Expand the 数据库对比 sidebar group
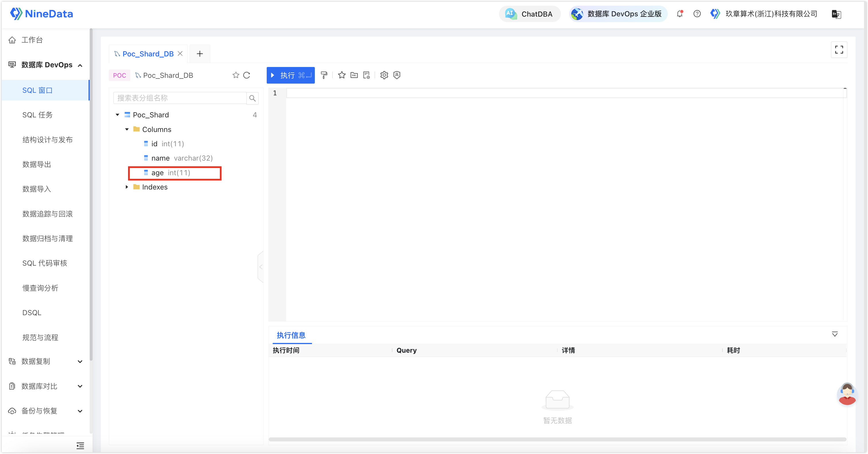Screen dimensions: 868x454 point(80,386)
